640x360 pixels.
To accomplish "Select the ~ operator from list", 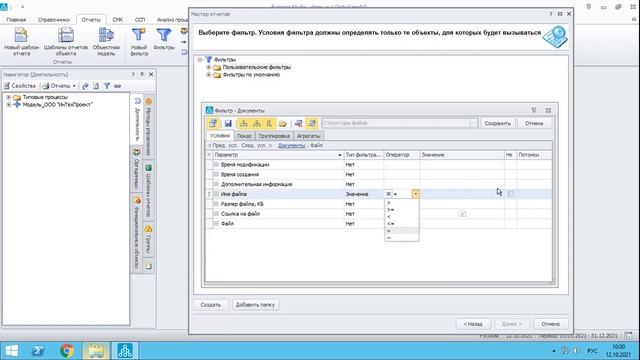I will (x=402, y=238).
